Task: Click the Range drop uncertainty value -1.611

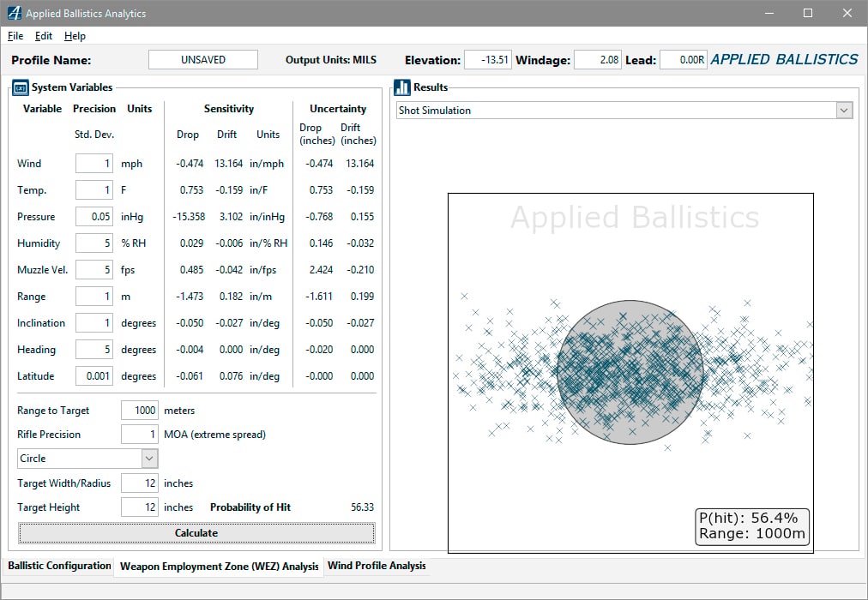Action: tap(319, 297)
